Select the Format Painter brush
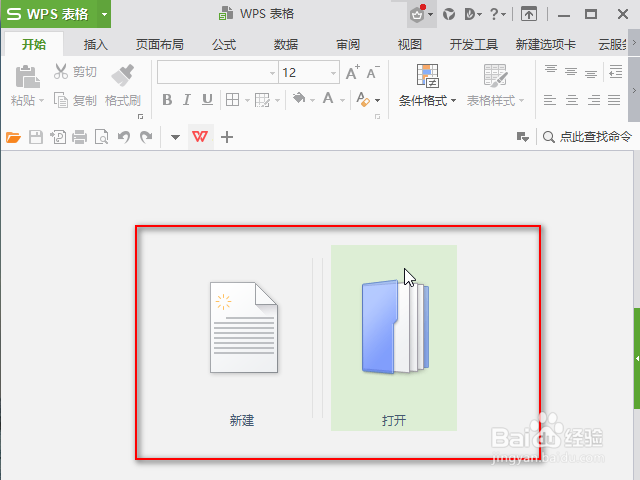Image resolution: width=640 pixels, height=480 pixels. (123, 75)
